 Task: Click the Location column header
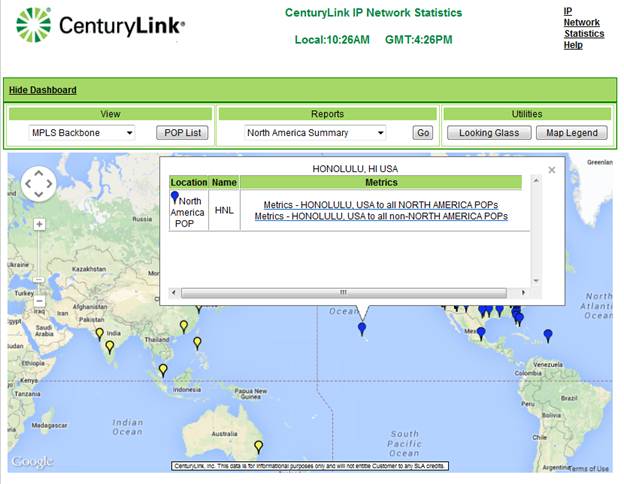click(189, 182)
